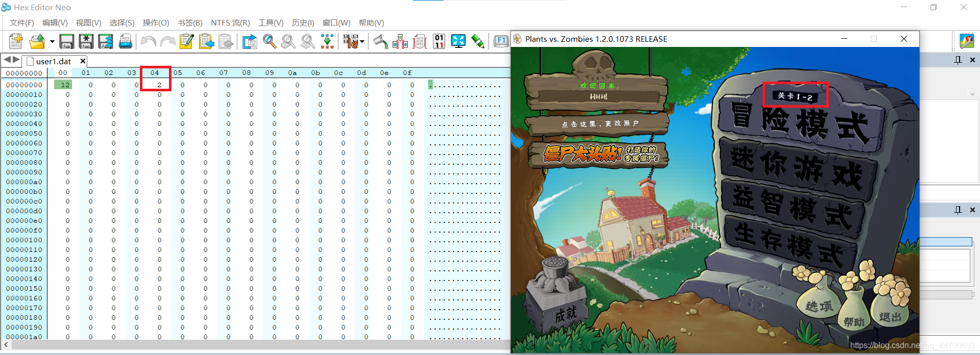Select the hex cell with value 12
The image size is (980, 355).
(63, 85)
